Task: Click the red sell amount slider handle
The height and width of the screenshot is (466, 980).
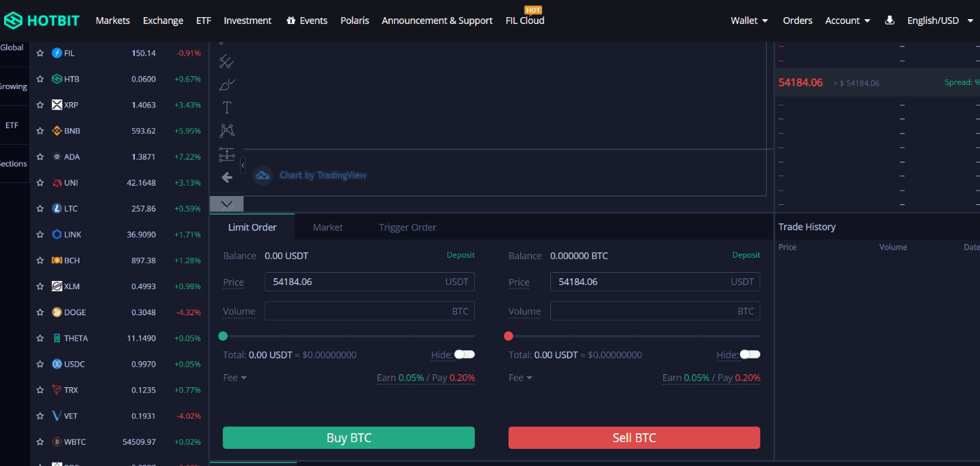Action: [509, 336]
